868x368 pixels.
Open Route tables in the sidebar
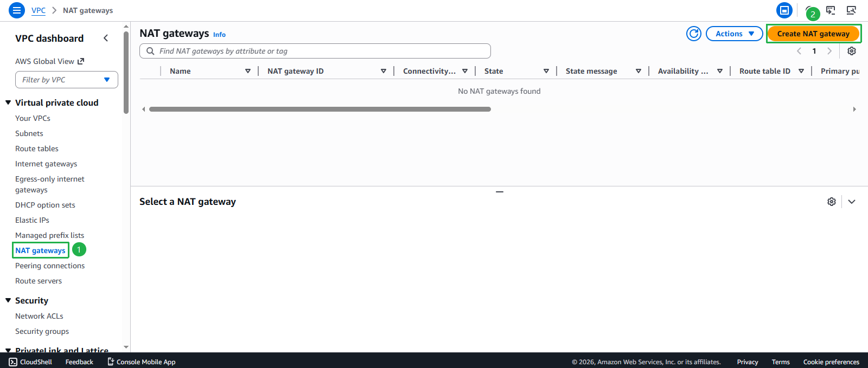click(37, 149)
